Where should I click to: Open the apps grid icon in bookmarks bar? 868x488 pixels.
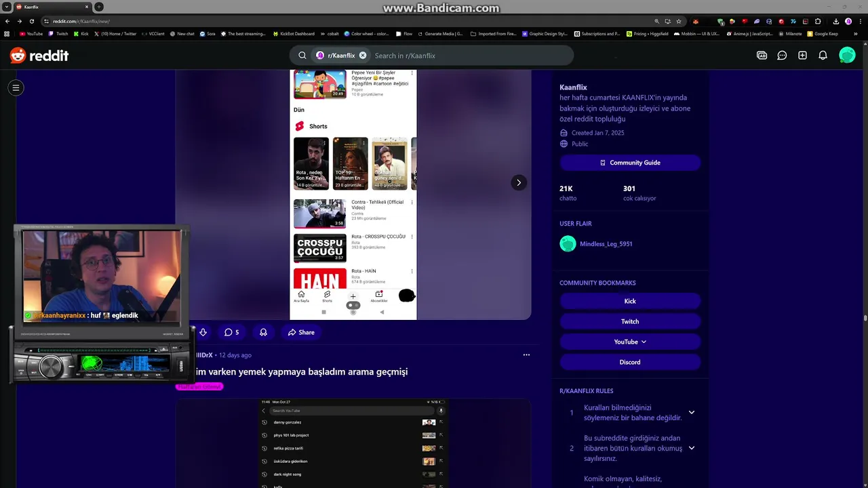[x=7, y=33]
